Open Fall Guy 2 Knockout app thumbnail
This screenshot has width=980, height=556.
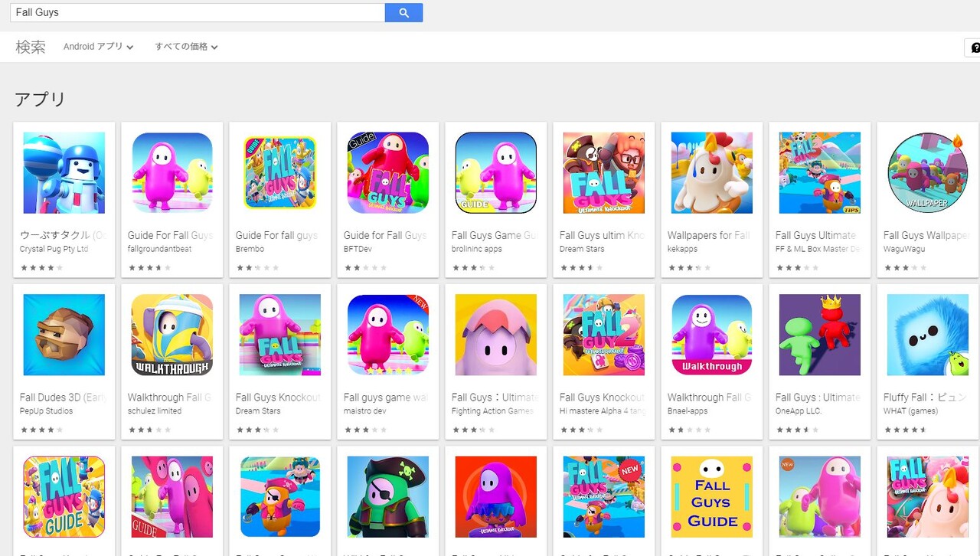(x=603, y=335)
